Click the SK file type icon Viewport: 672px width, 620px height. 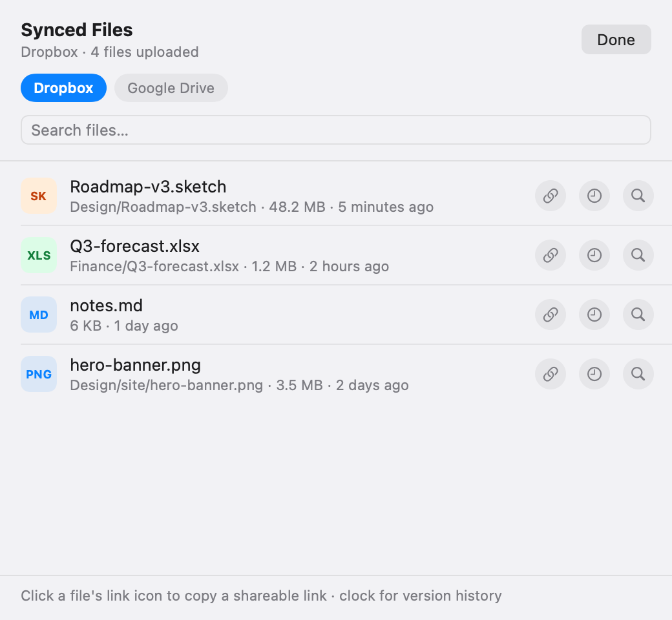[39, 196]
